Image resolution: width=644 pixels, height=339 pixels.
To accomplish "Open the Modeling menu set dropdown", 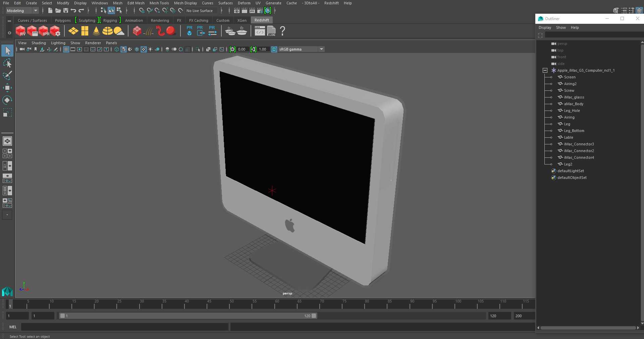I will pyautogui.click(x=22, y=11).
